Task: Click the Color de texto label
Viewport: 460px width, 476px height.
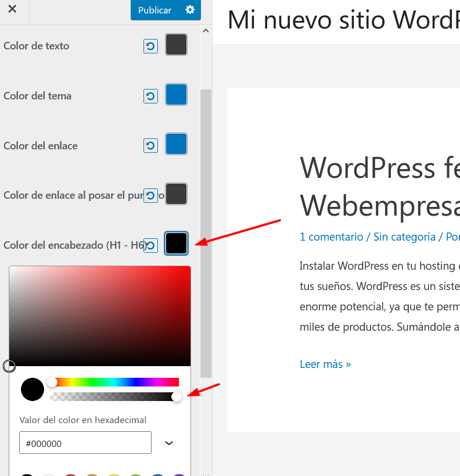Action: 37,46
